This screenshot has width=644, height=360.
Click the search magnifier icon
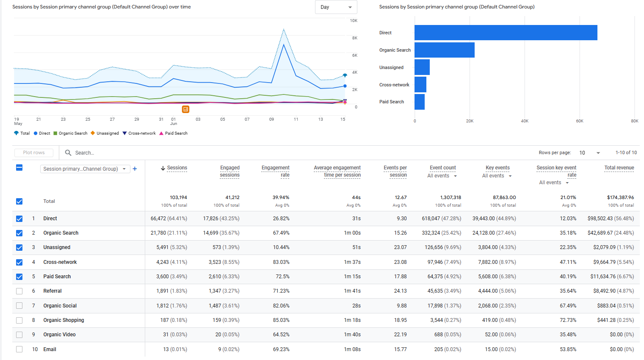pyautogui.click(x=68, y=153)
